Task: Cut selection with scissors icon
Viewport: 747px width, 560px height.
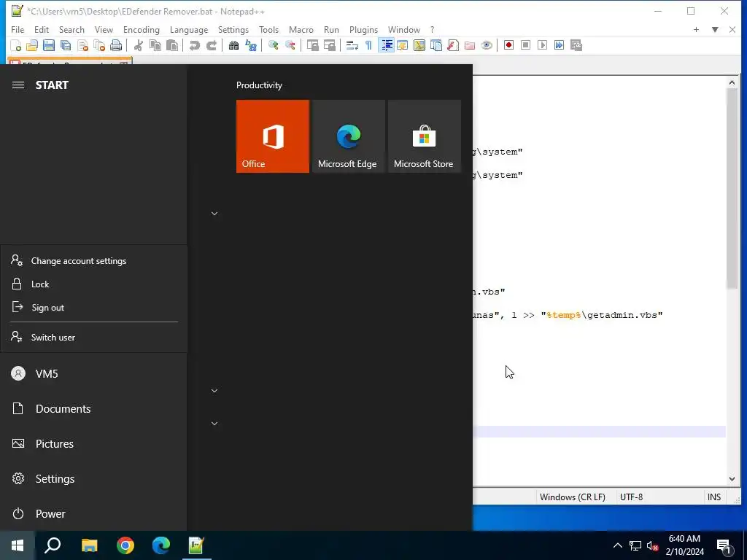Action: (x=138, y=45)
